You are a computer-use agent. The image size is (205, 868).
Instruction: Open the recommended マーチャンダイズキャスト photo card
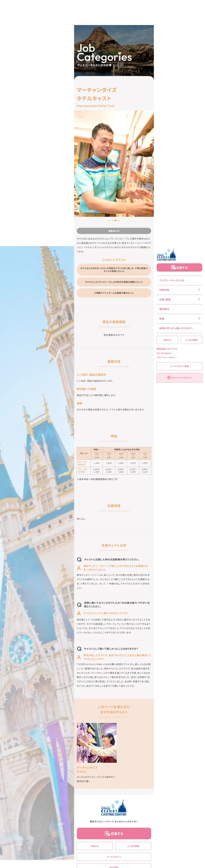click(x=97, y=743)
